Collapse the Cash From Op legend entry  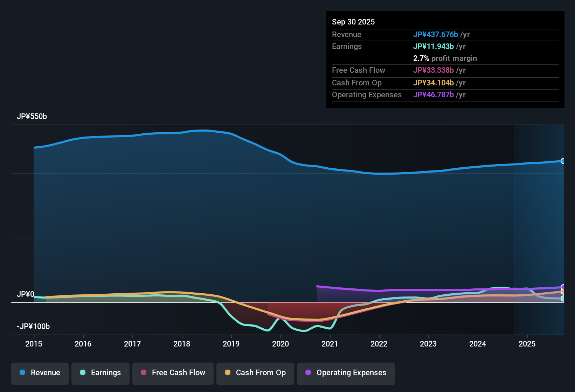click(x=255, y=373)
